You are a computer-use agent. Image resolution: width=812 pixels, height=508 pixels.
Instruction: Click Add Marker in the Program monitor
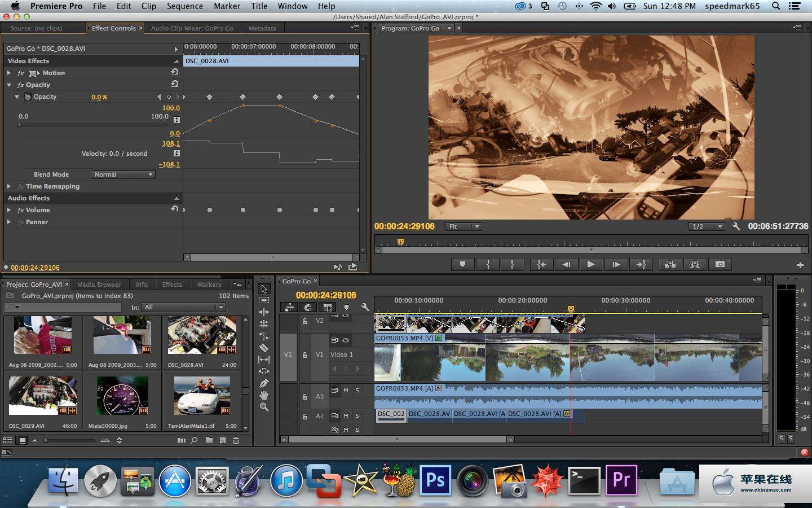pyautogui.click(x=462, y=264)
